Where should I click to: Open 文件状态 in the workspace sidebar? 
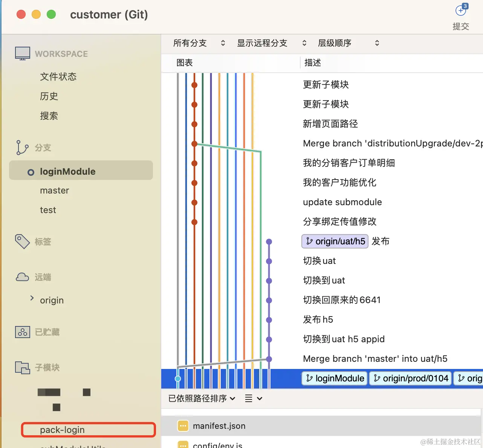coord(58,77)
